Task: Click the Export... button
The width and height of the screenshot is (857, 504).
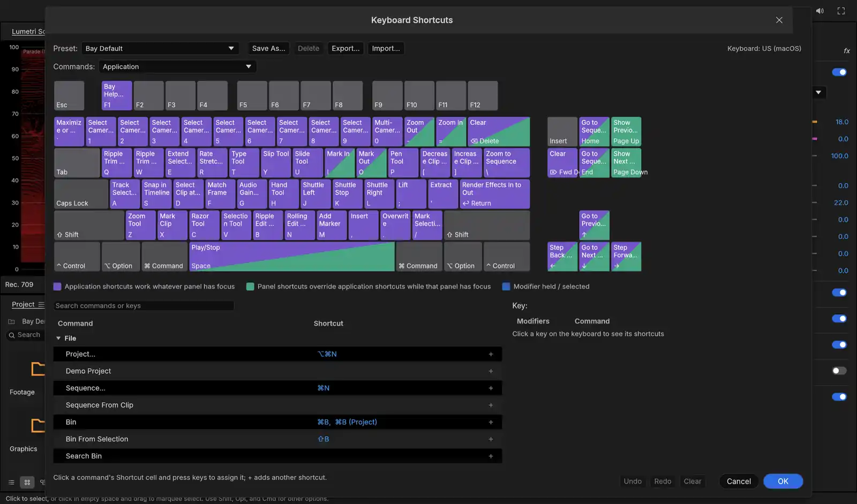Action: click(345, 48)
